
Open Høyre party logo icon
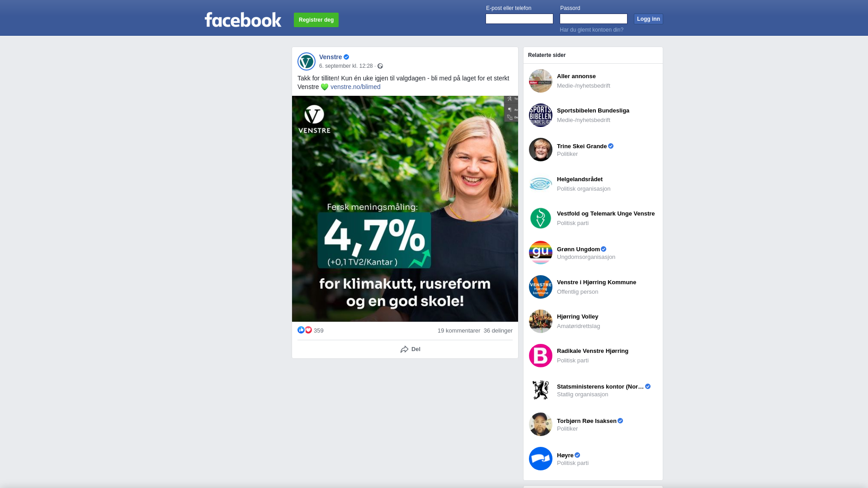point(541,459)
